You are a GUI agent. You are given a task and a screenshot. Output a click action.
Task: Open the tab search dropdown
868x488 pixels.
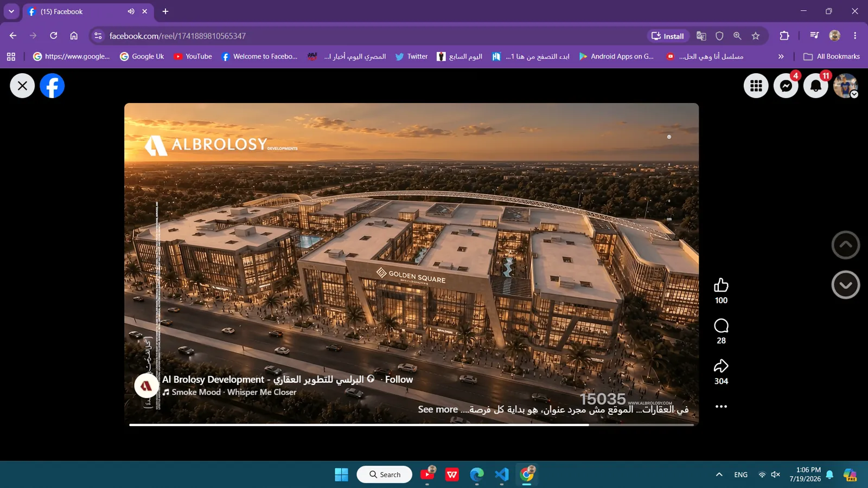11,11
